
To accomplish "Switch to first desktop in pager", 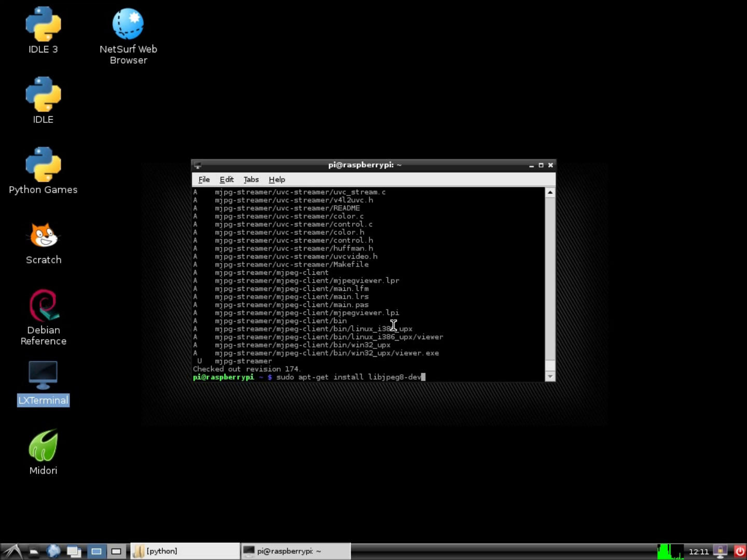I will (96, 551).
